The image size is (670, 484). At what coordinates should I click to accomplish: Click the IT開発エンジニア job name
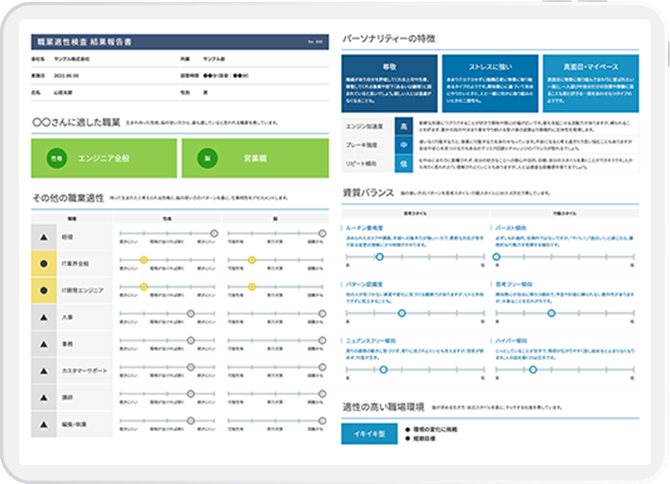point(82,290)
